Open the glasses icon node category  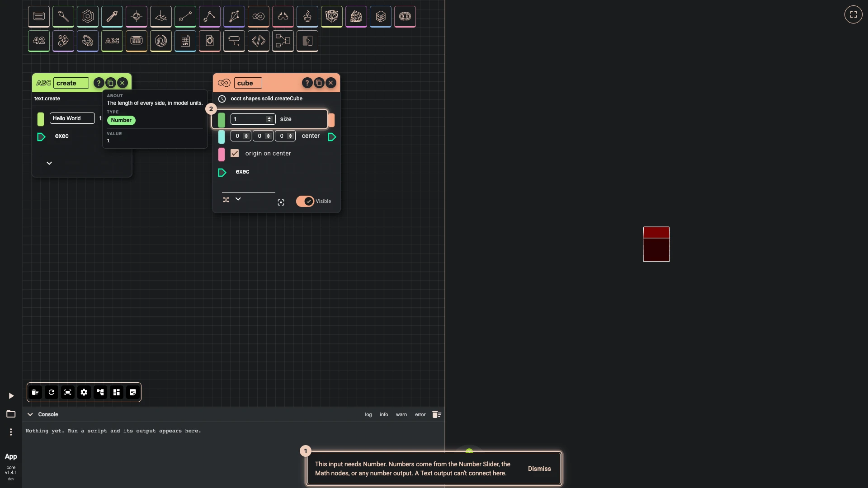(283, 16)
